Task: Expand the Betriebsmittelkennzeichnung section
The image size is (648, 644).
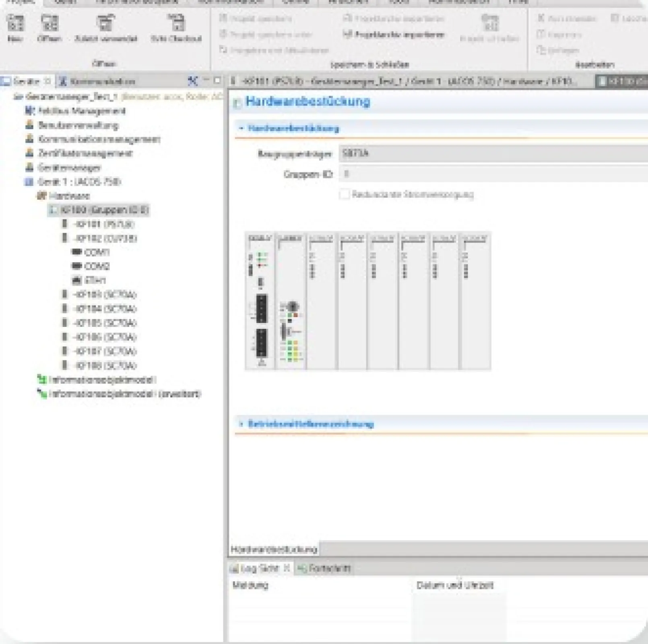Action: coord(241,424)
